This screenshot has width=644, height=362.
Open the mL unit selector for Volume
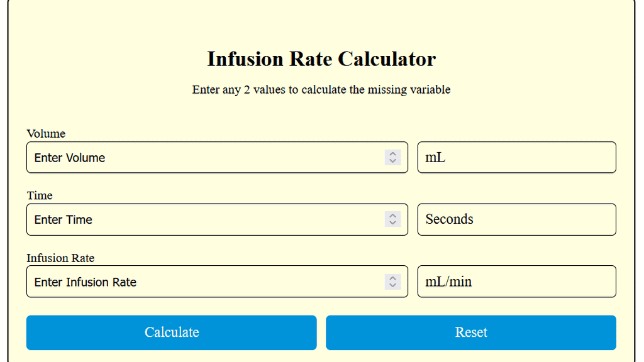(516, 157)
